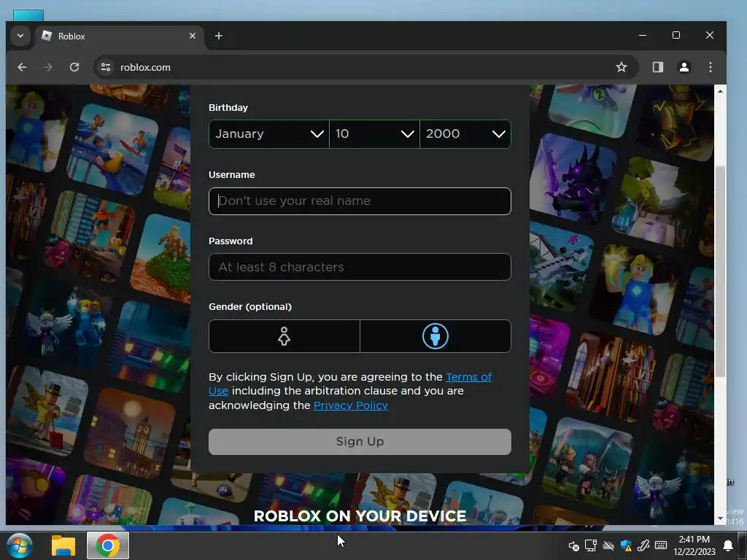The height and width of the screenshot is (560, 747).
Task: Click the browser forward arrow
Action: click(x=48, y=67)
